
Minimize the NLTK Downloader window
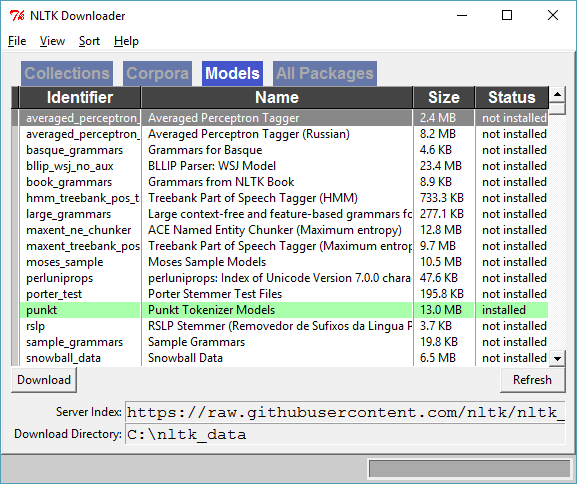pyautogui.click(x=462, y=15)
